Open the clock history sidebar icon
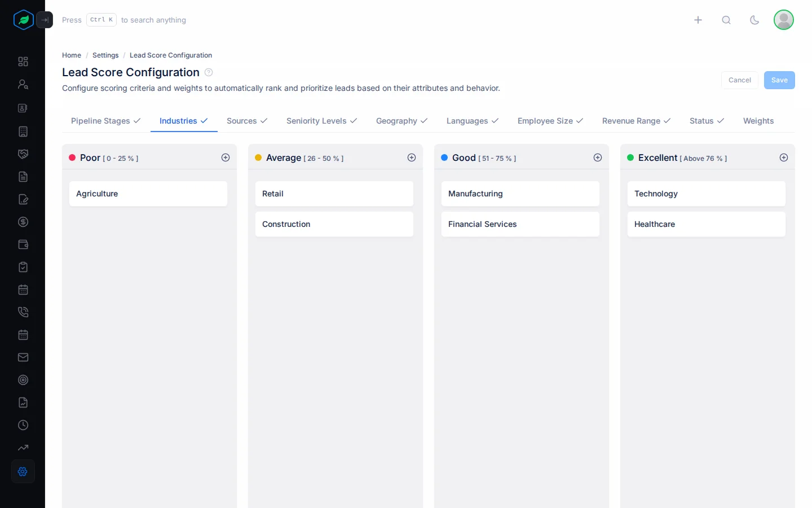Image resolution: width=812 pixels, height=508 pixels. [x=23, y=425]
